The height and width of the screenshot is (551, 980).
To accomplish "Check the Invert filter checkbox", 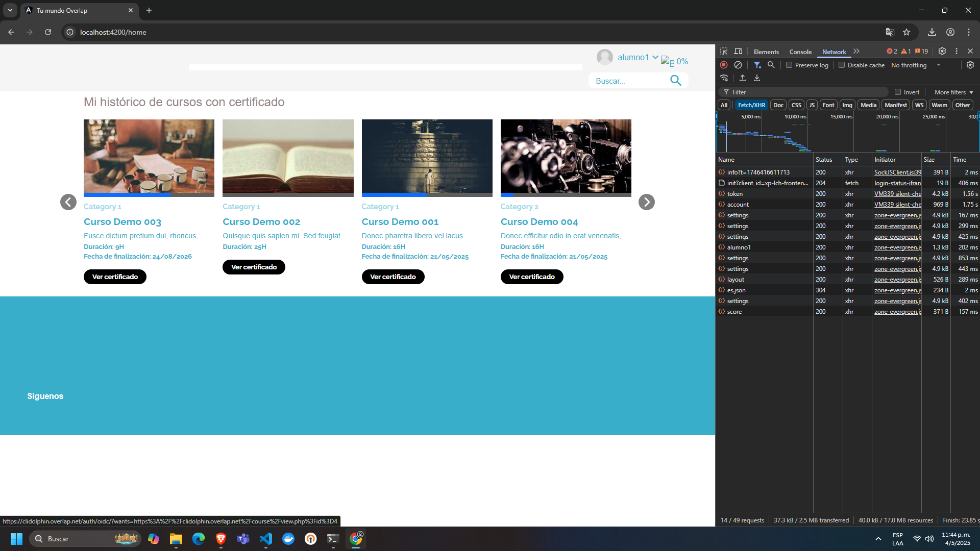I will click(898, 92).
